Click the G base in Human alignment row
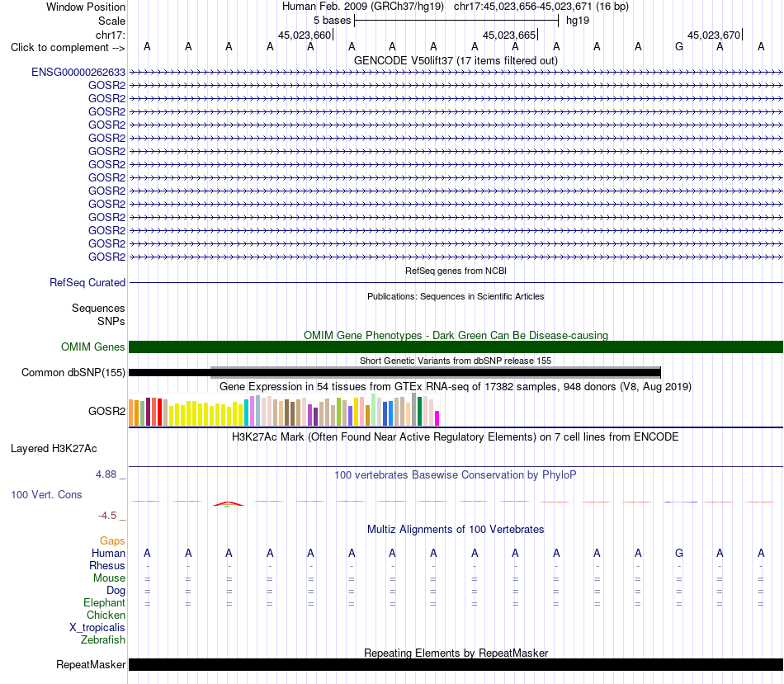 tap(679, 553)
